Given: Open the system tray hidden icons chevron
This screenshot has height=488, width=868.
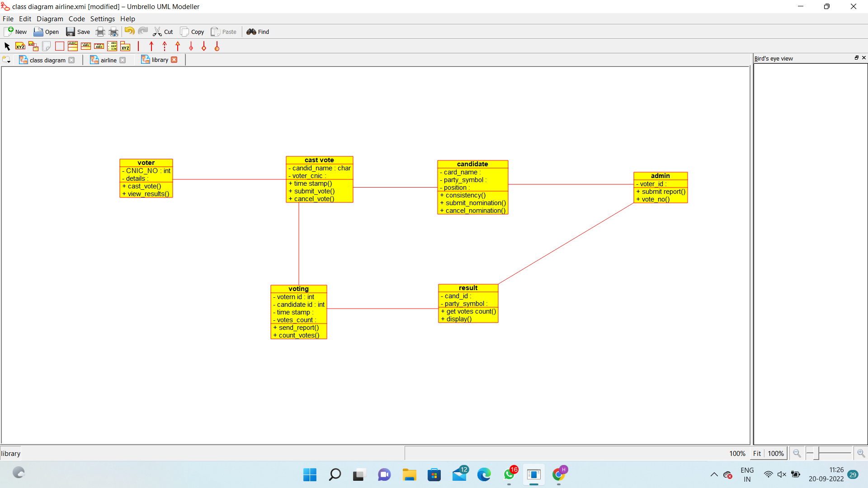Looking at the screenshot, I should [714, 474].
